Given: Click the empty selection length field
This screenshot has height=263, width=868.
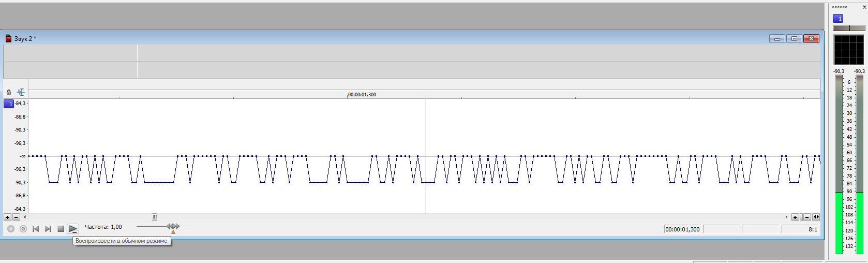Looking at the screenshot, I should tap(760, 229).
